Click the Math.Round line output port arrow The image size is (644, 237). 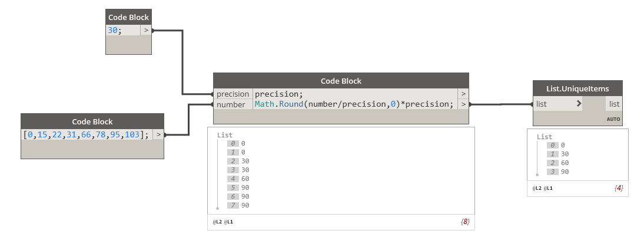coord(463,104)
